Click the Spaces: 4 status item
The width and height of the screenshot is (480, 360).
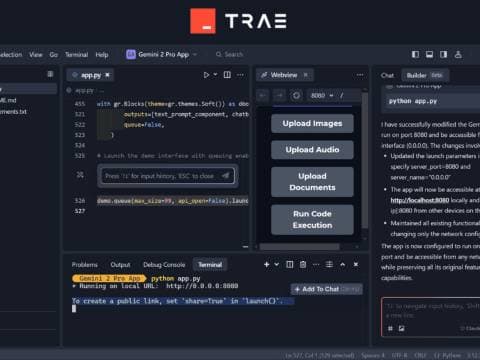coord(373,355)
